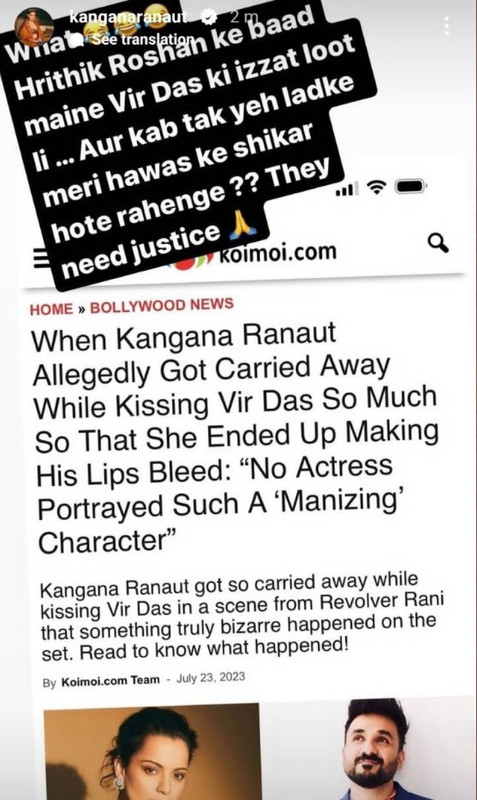
Task: Click the Koimoi.com Team author link
Action: point(110,681)
